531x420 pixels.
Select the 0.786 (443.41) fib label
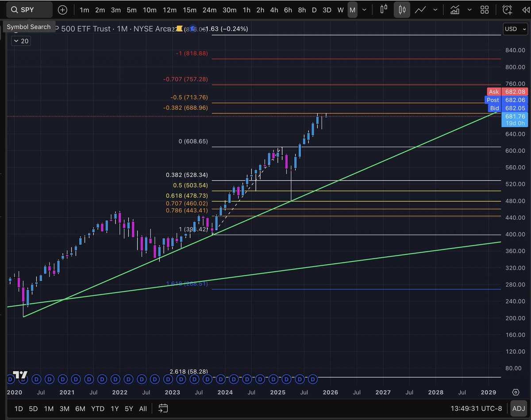187,210
